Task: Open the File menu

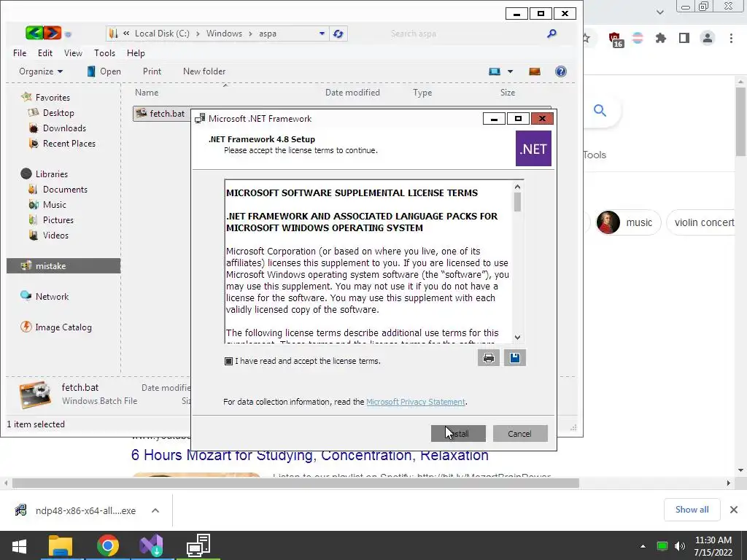Action: (20, 52)
